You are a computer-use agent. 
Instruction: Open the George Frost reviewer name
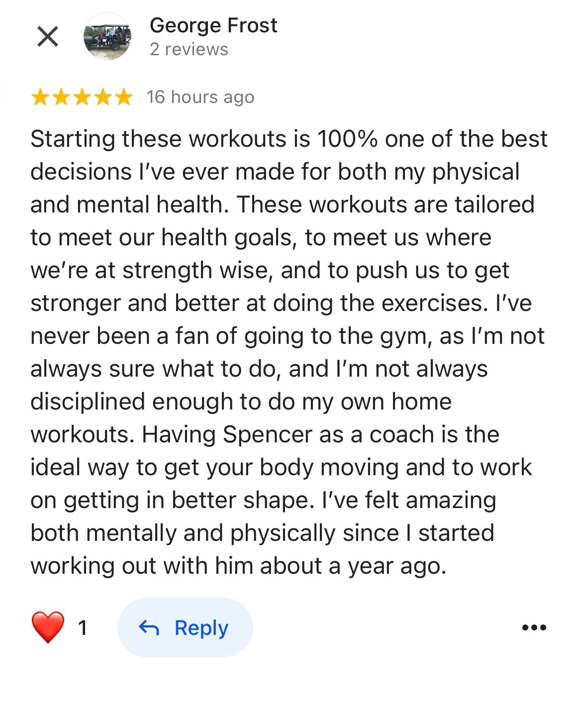coord(213,25)
